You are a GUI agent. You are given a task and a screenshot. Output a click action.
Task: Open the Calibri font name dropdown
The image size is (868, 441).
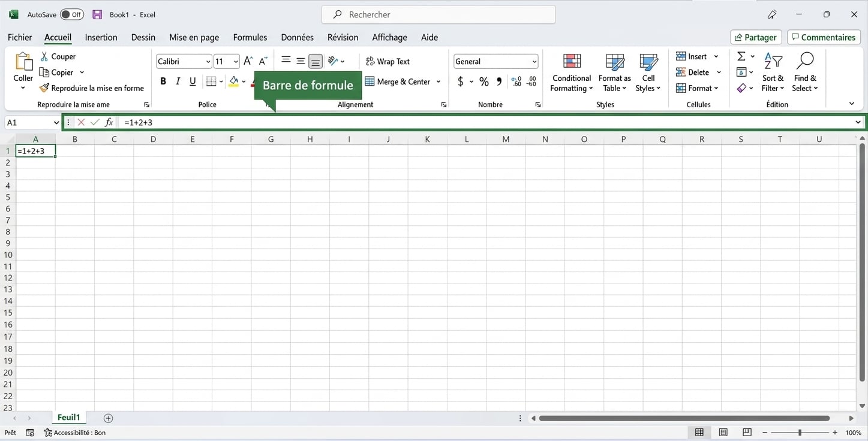(x=208, y=61)
